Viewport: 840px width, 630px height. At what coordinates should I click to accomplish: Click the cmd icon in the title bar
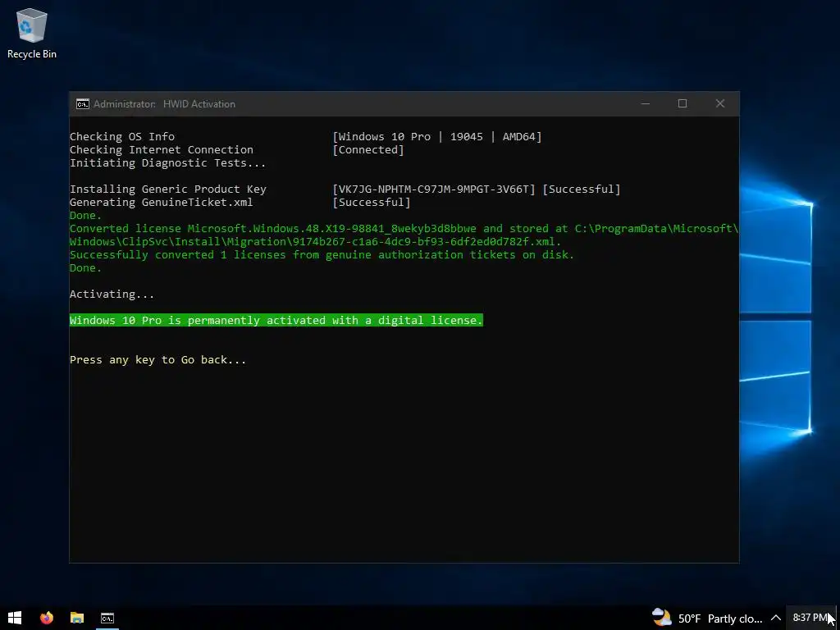click(x=83, y=104)
